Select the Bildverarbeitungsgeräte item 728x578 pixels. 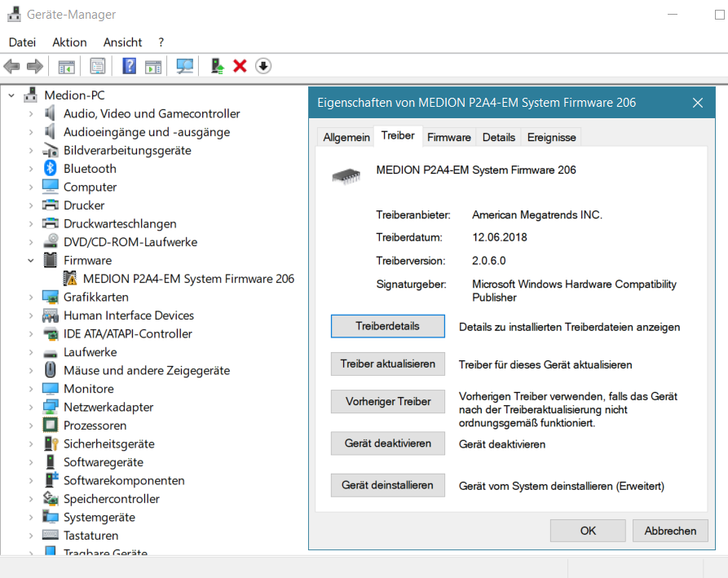click(x=127, y=151)
